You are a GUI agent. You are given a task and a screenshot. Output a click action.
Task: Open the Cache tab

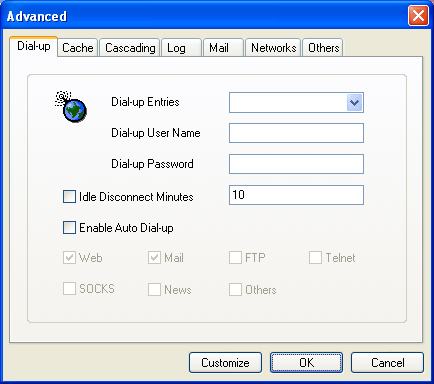(78, 48)
